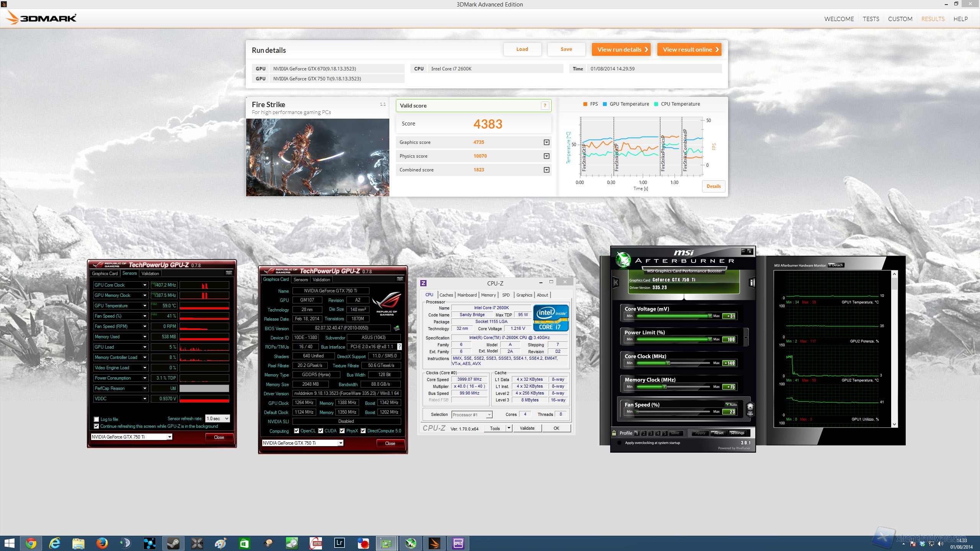This screenshot has width=980, height=551.
Task: Open Afterburner Kombustor 'K' icon
Action: tap(616, 283)
